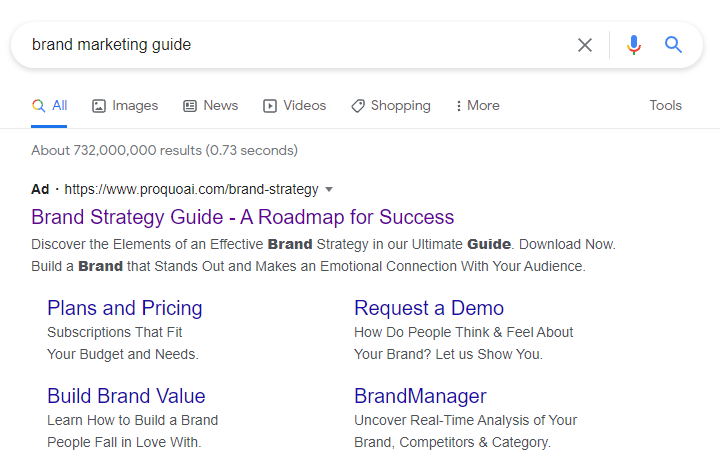720x462 pixels.
Task: Start voice search with the microphone icon
Action: coord(633,45)
